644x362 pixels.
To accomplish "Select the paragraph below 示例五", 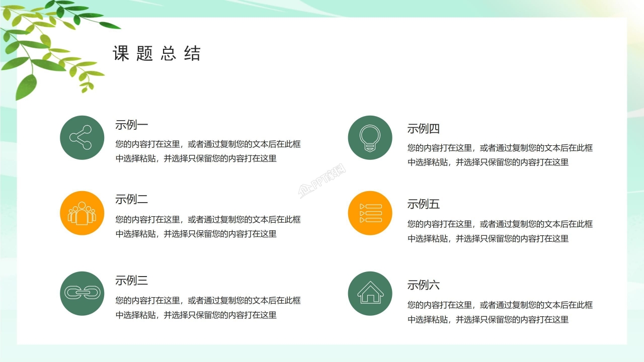I will pyautogui.click(x=499, y=231).
